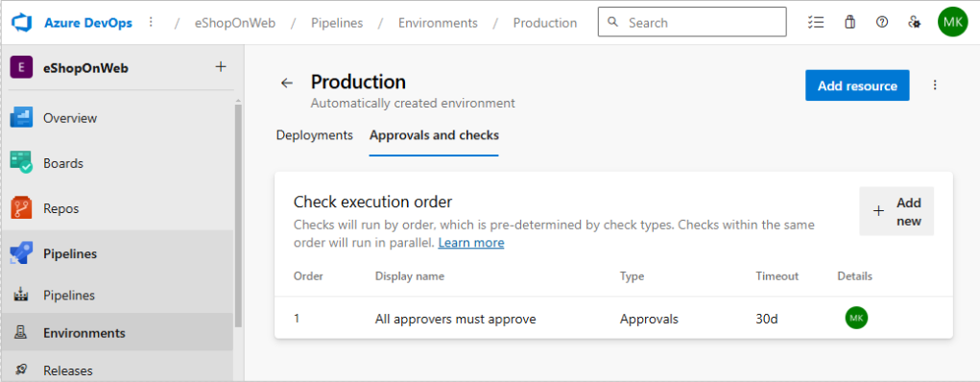This screenshot has height=382, width=980.
Task: Click the order number 1 cell
Action: tap(297, 319)
